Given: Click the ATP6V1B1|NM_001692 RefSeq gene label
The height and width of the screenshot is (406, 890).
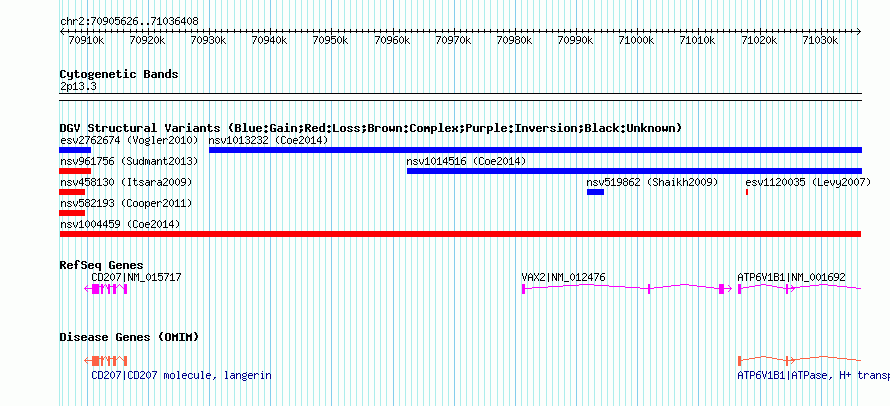Looking at the screenshot, I should click(x=791, y=277).
